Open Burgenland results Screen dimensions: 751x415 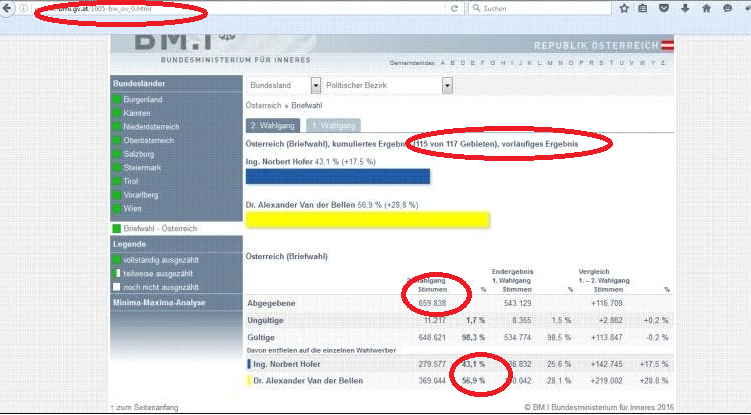[143, 100]
